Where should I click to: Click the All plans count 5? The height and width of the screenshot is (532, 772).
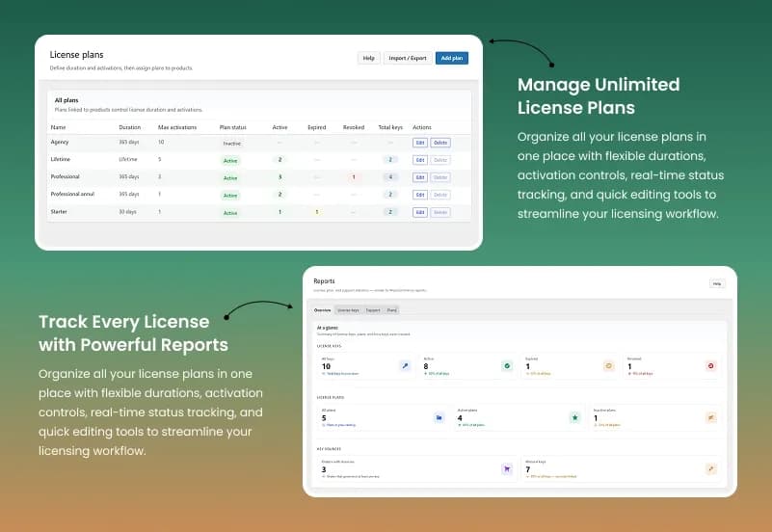[324, 418]
